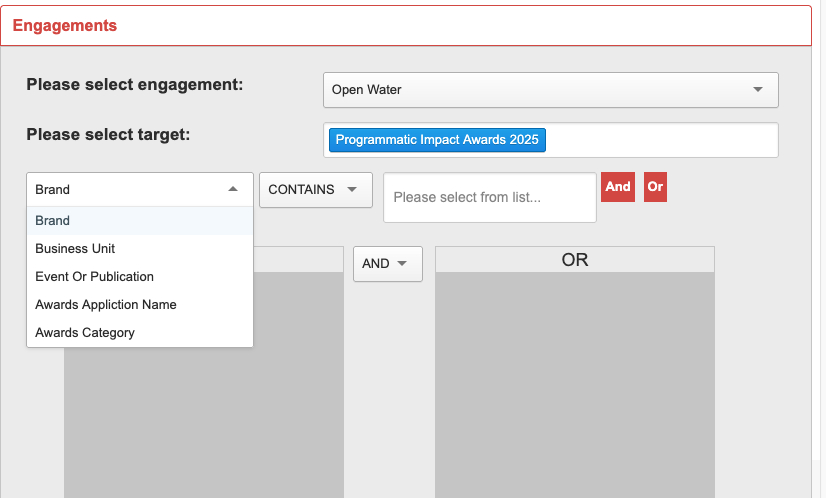The width and height of the screenshot is (826, 498).
Task: Click the red And button
Action: (618, 187)
